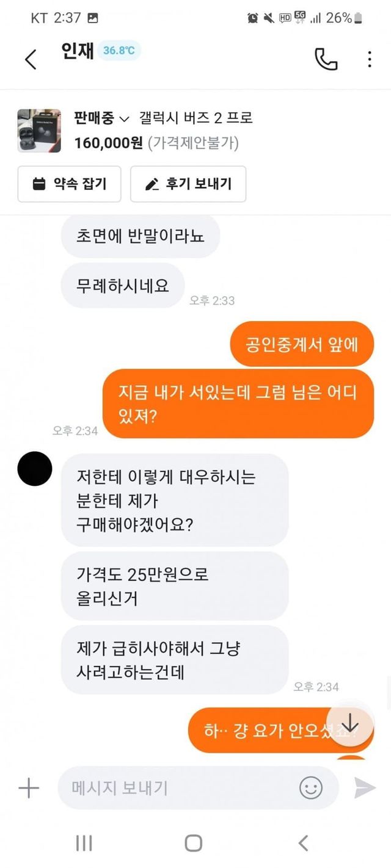
Task: Tap the 약속 잡기 button
Action: click(x=69, y=184)
